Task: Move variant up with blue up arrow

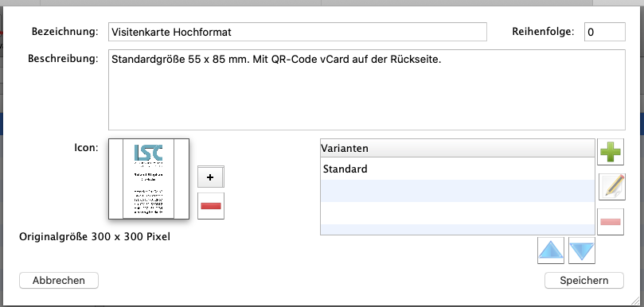Action: tap(551, 251)
